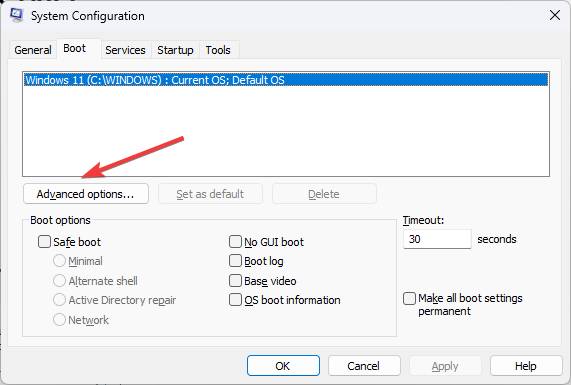Image resolution: width=571 pixels, height=385 pixels.
Task: Choose the Alternate shell option
Action: point(59,281)
